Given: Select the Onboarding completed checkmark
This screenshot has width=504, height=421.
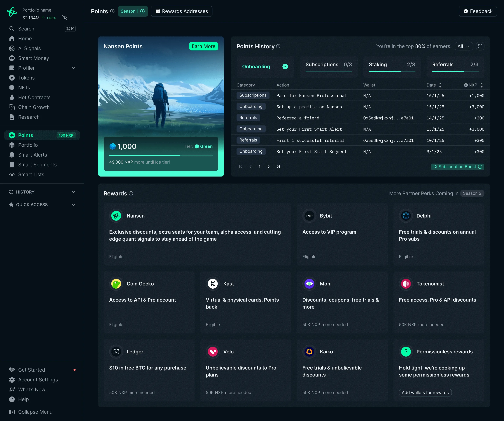Looking at the screenshot, I should (285, 67).
